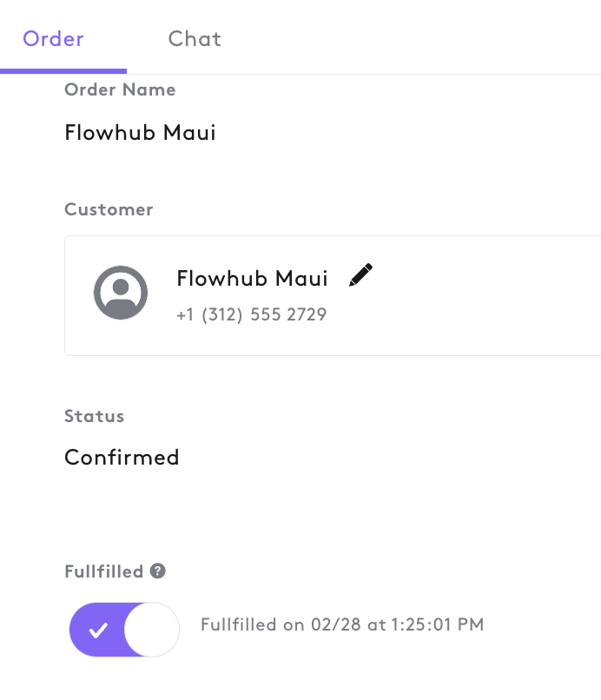Click the customer name Flowhub Maui

(252, 278)
